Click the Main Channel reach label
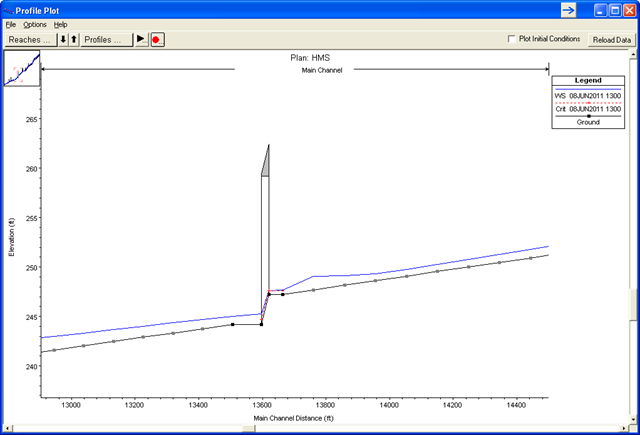 pos(322,70)
